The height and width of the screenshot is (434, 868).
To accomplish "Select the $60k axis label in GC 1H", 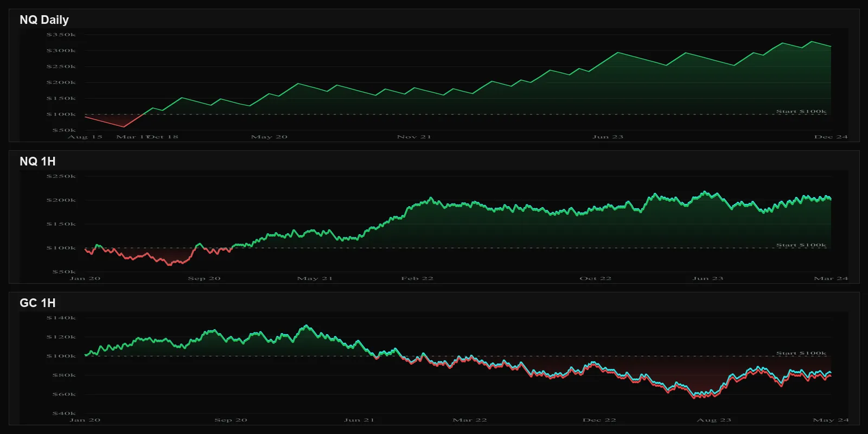I will (x=64, y=394).
